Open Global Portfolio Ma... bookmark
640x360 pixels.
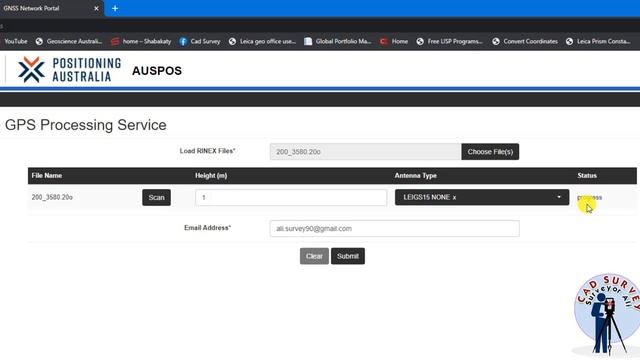click(x=338, y=41)
